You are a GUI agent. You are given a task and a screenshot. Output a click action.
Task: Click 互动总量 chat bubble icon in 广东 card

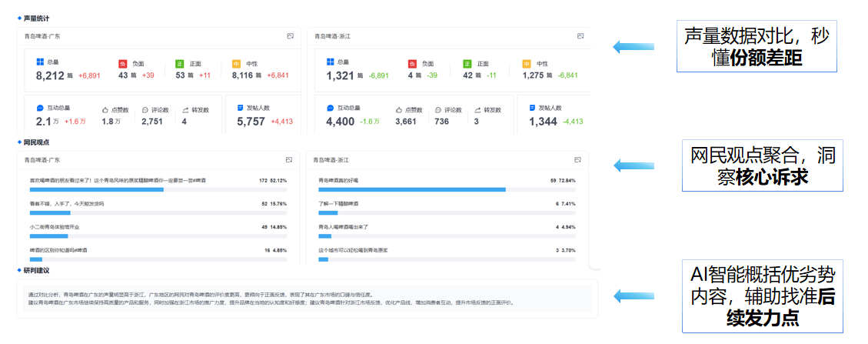pos(40,109)
